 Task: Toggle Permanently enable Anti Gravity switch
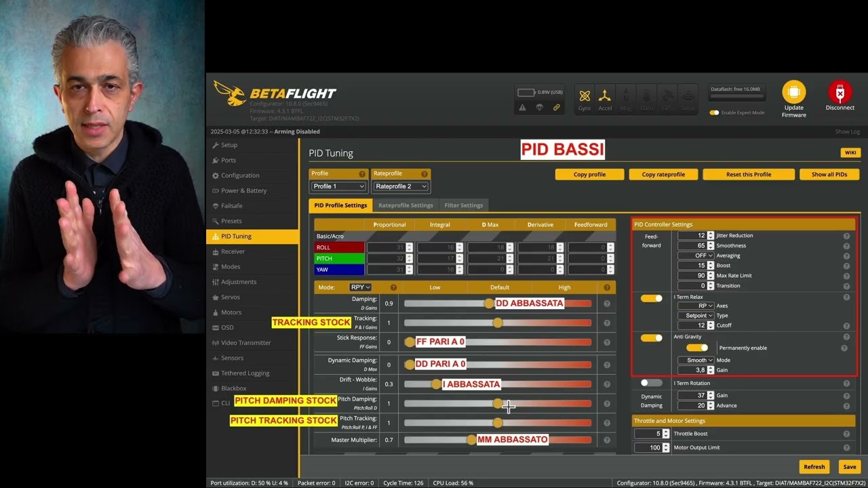tap(696, 348)
